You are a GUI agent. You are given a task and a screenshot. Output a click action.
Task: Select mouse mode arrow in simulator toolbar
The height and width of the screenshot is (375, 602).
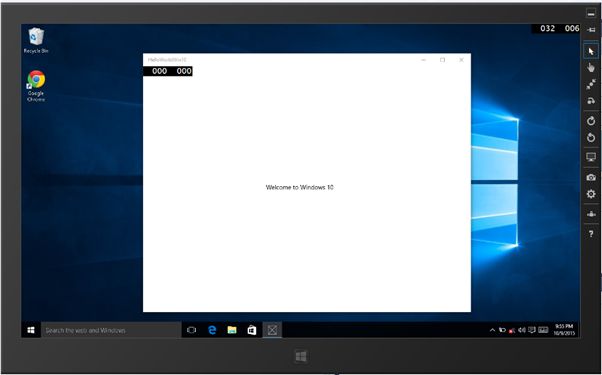point(591,51)
